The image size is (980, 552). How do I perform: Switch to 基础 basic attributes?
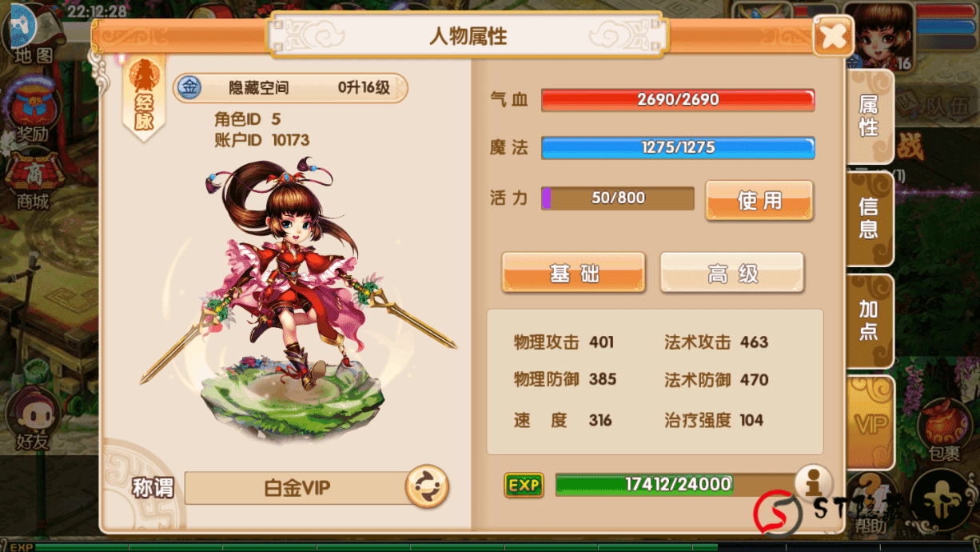tap(573, 274)
